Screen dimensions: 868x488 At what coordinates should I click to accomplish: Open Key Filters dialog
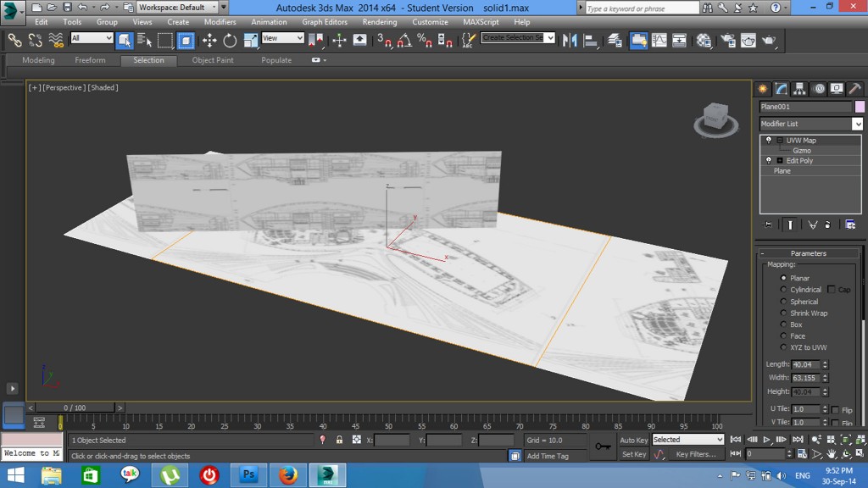coord(696,454)
